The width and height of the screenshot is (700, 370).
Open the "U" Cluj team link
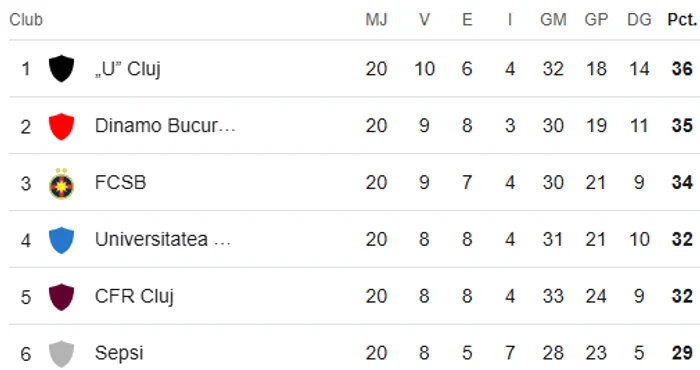[128, 69]
